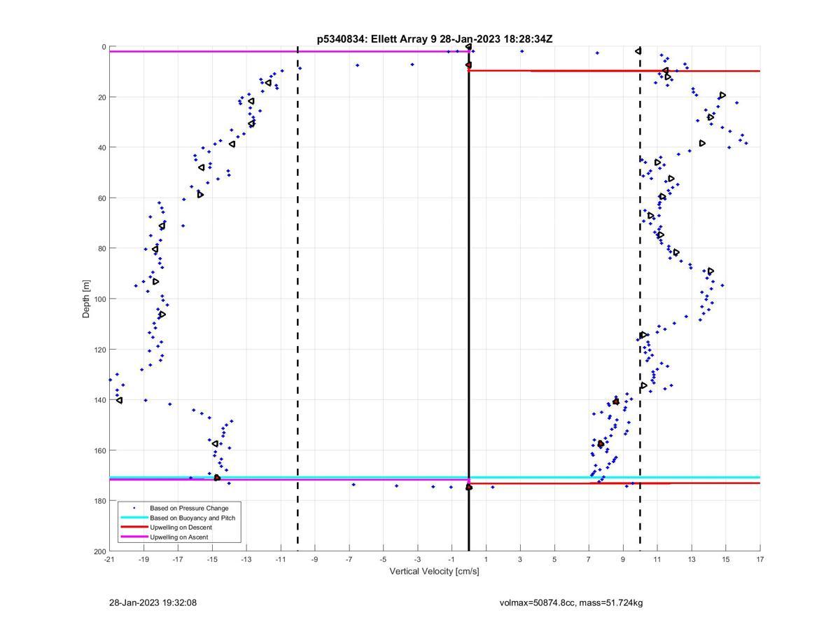Click depth tick label '80'

coord(102,249)
